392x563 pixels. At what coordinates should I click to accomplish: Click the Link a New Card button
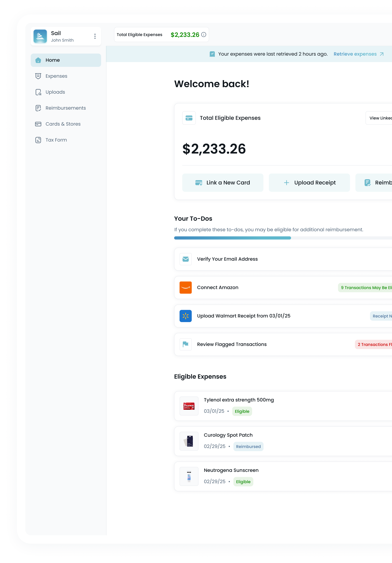tap(223, 183)
